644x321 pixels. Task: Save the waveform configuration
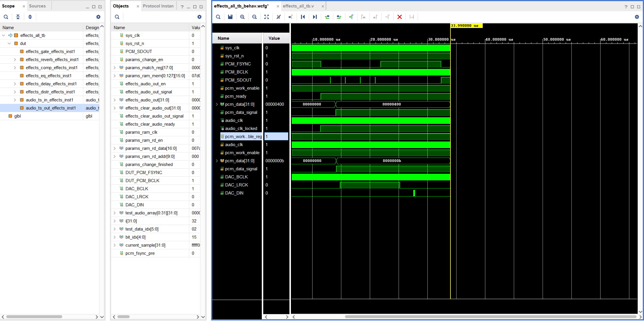tap(230, 17)
